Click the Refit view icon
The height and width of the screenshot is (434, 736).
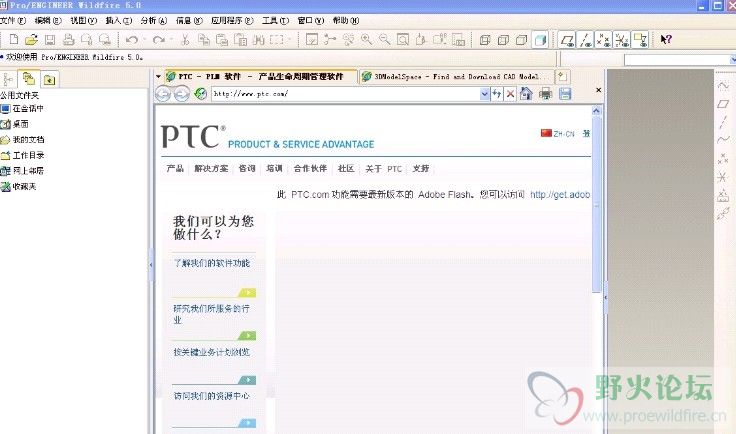point(403,40)
